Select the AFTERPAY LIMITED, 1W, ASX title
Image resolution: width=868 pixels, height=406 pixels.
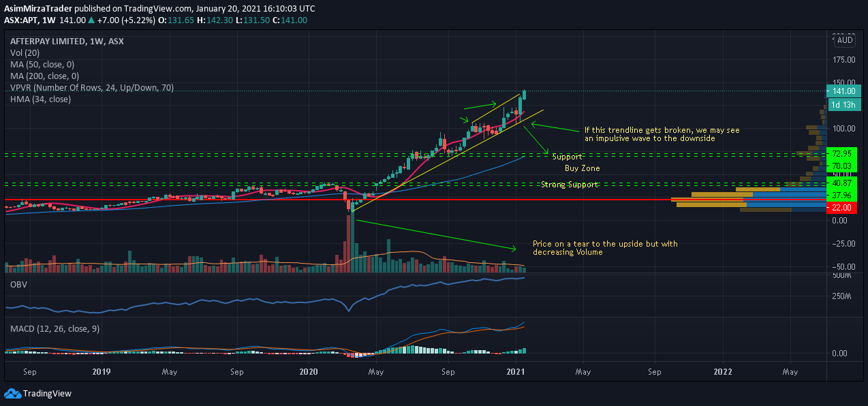(x=67, y=41)
